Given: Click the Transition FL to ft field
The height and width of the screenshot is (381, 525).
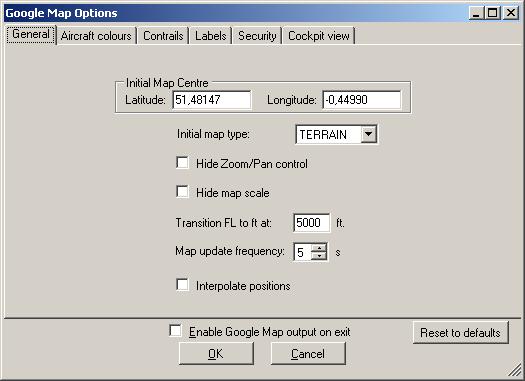Looking at the screenshot, I should coord(312,223).
